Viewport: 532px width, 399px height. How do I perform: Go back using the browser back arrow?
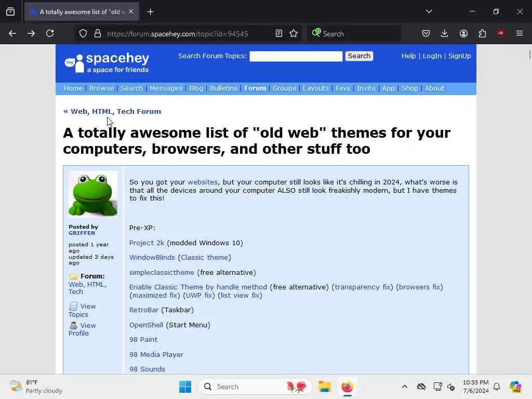[12, 33]
